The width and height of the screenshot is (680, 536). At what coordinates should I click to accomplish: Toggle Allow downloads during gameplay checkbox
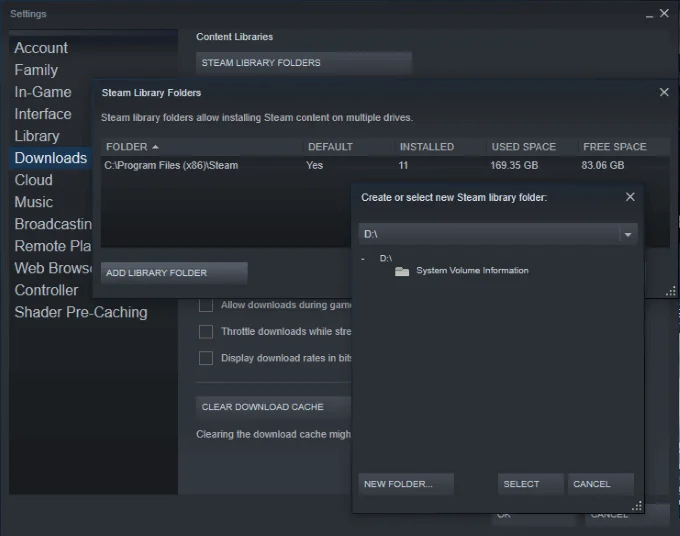point(206,305)
